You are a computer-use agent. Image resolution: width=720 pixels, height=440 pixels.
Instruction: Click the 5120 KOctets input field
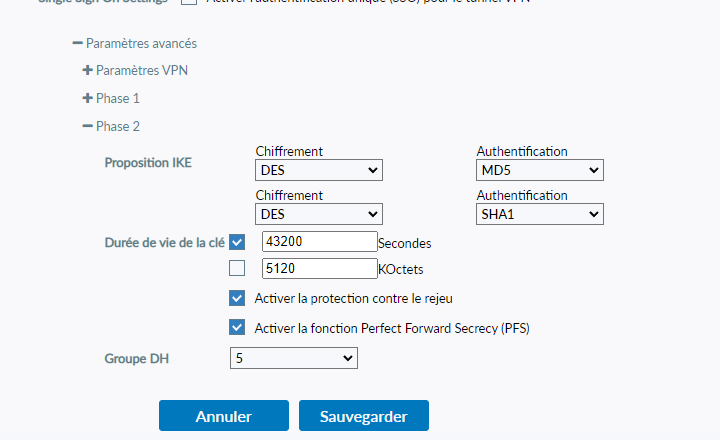point(318,268)
